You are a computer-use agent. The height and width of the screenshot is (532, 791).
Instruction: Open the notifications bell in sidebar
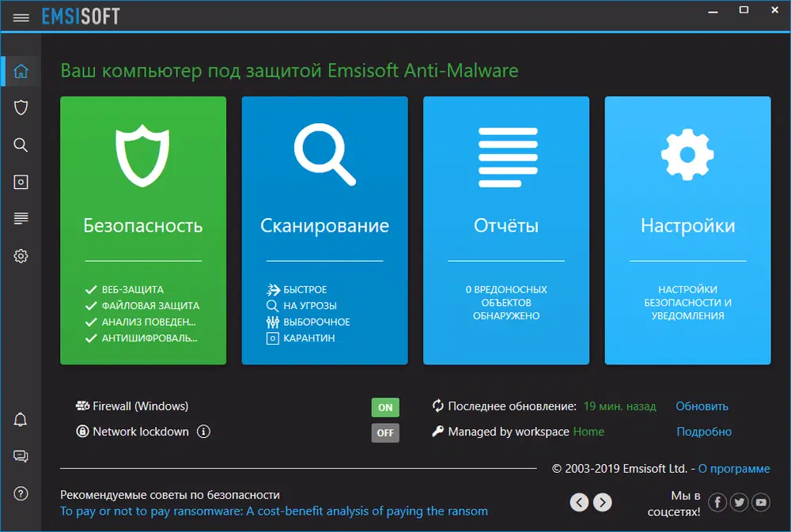pyautogui.click(x=21, y=419)
